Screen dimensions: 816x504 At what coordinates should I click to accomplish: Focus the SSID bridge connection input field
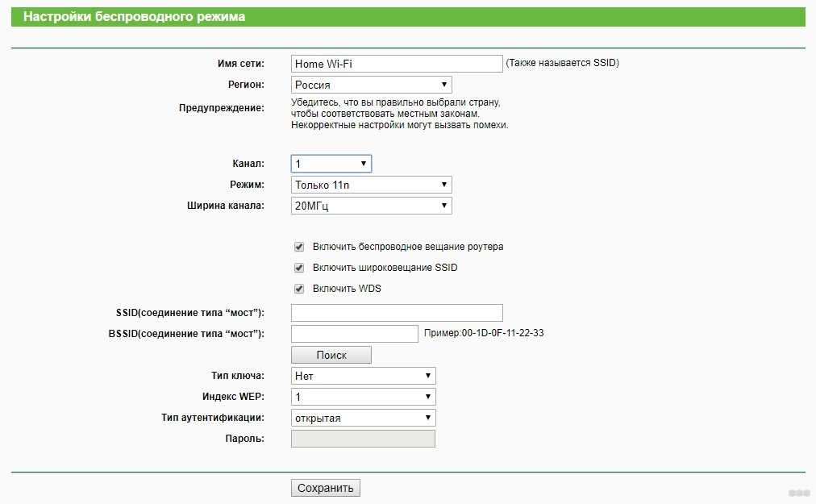coord(396,313)
